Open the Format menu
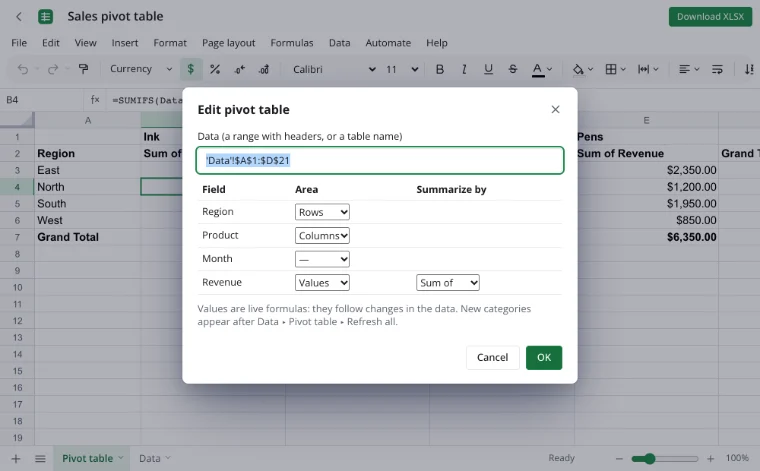The width and height of the screenshot is (760, 471). point(170,43)
